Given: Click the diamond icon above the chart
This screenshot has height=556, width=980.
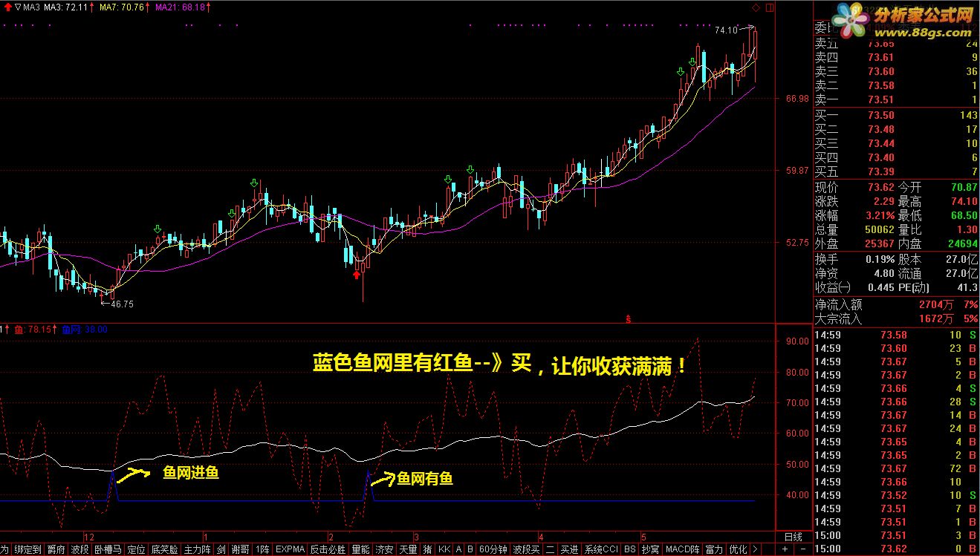Looking at the screenshot, I should pos(756,9).
